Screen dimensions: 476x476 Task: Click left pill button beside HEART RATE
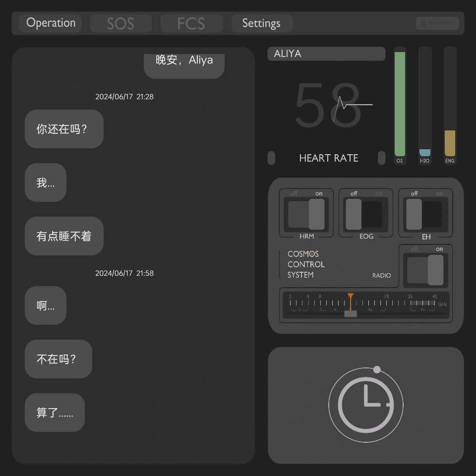coord(271,158)
